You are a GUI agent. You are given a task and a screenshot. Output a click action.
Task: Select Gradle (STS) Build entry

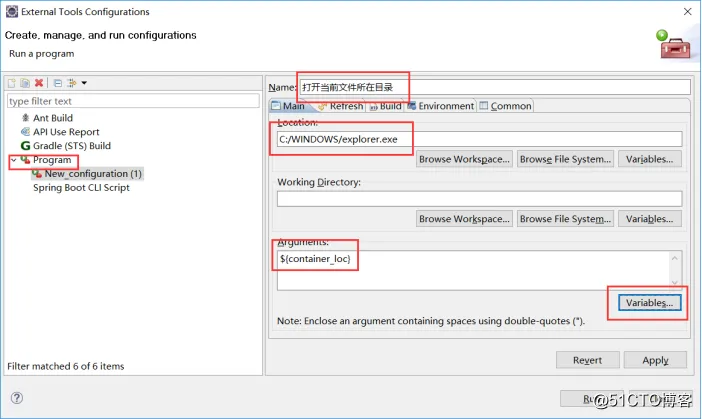pyautogui.click(x=72, y=145)
